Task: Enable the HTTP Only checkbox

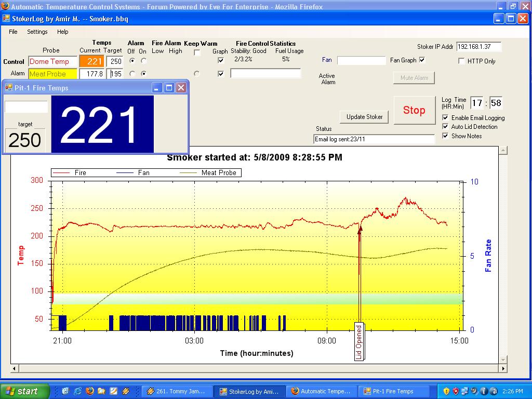Action: pyautogui.click(x=461, y=61)
